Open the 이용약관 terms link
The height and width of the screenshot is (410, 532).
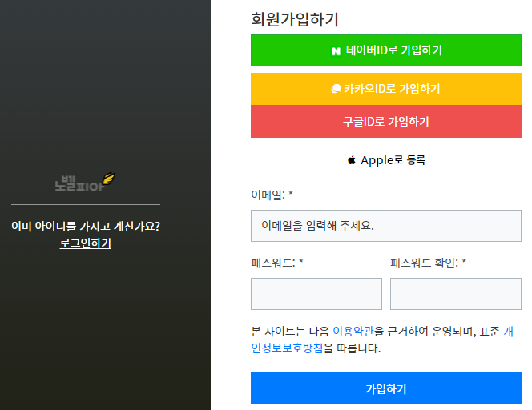[x=353, y=331]
